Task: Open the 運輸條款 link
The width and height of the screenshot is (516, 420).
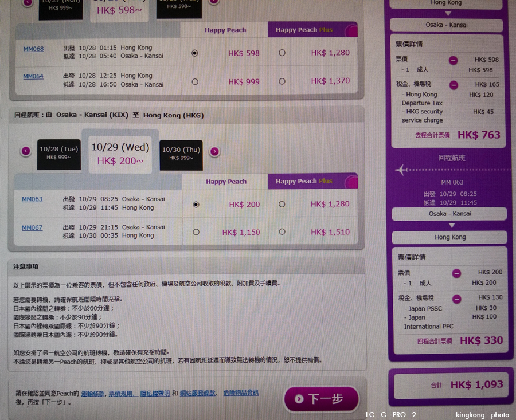Action: tap(93, 394)
